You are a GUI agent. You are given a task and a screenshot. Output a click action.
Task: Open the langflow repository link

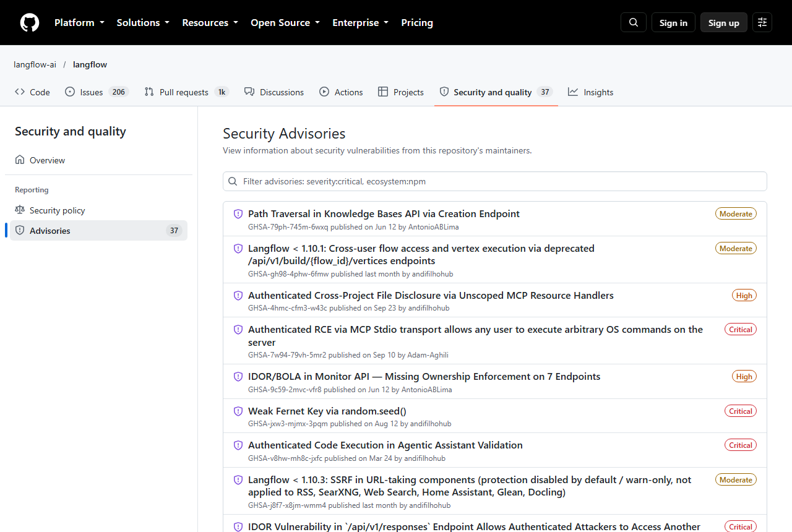click(90, 64)
